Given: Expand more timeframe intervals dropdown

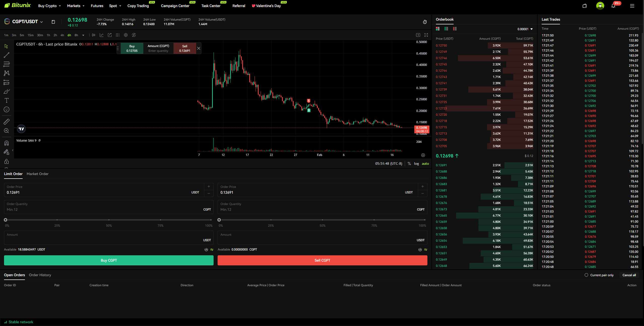Looking at the screenshot, I should point(83,35).
